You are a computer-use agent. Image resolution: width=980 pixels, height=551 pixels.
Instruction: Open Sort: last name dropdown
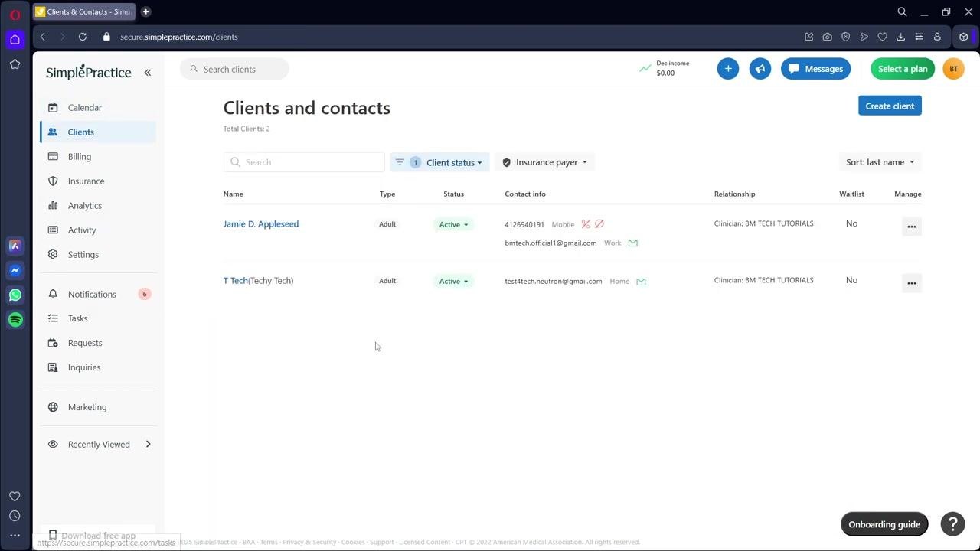click(880, 162)
